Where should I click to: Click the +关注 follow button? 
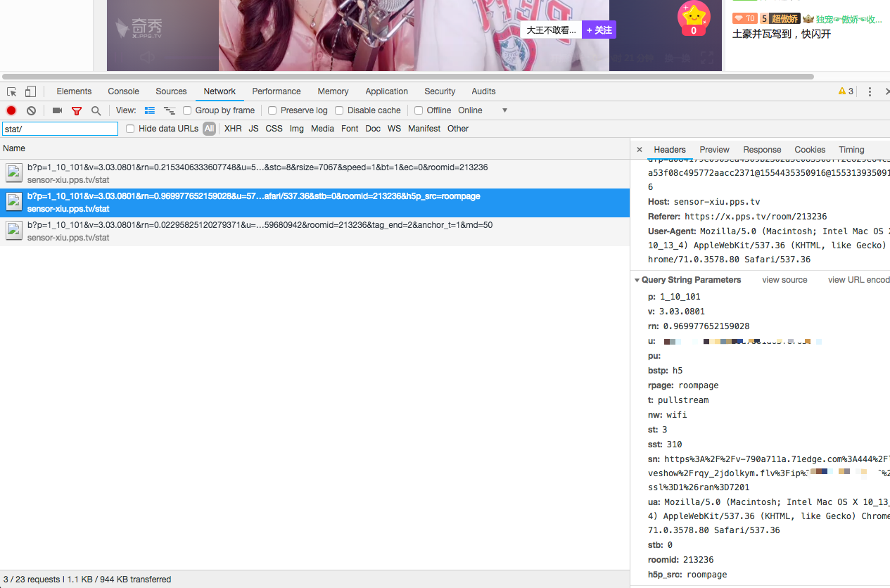pos(598,30)
